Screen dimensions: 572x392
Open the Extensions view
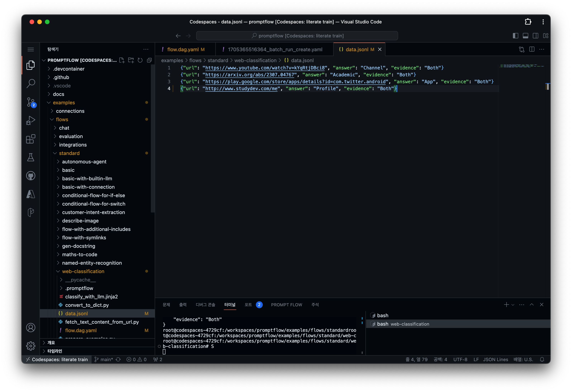31,139
